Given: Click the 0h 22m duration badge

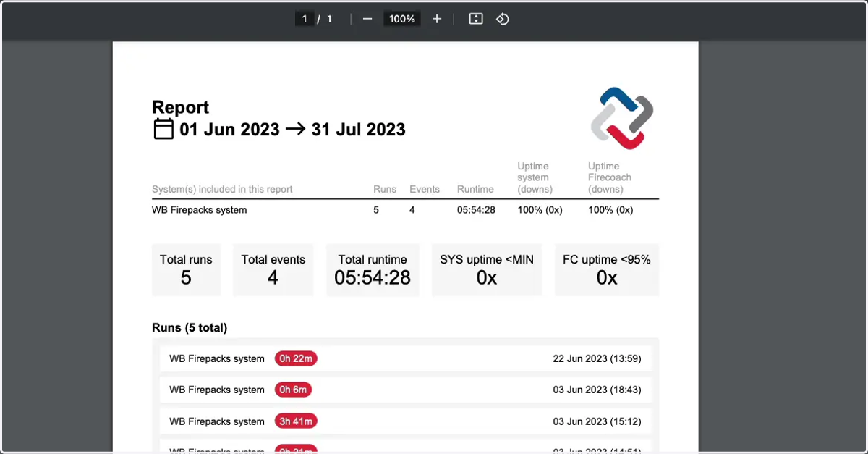Looking at the screenshot, I should coord(296,358).
